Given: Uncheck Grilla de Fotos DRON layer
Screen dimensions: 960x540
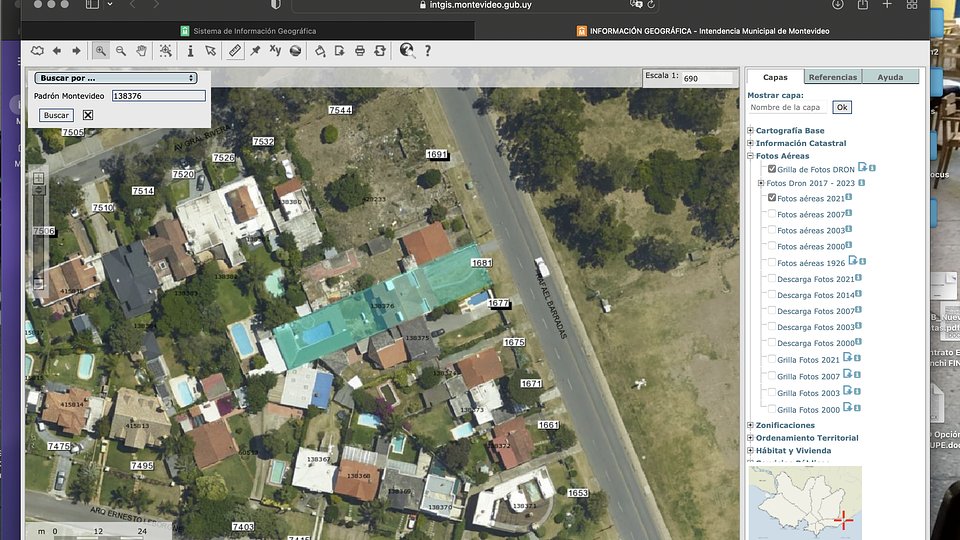Looking at the screenshot, I should click(772, 169).
